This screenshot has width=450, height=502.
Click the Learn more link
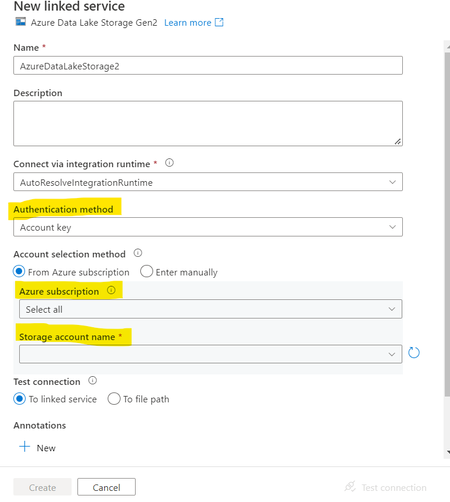click(188, 23)
